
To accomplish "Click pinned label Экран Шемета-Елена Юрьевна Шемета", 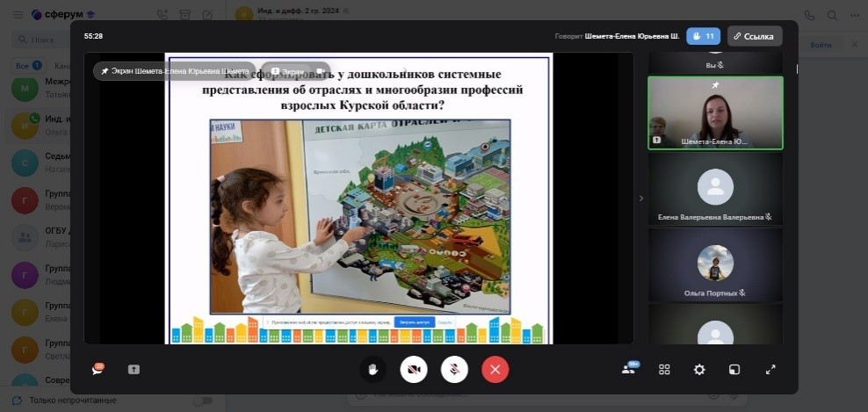I will [x=175, y=71].
